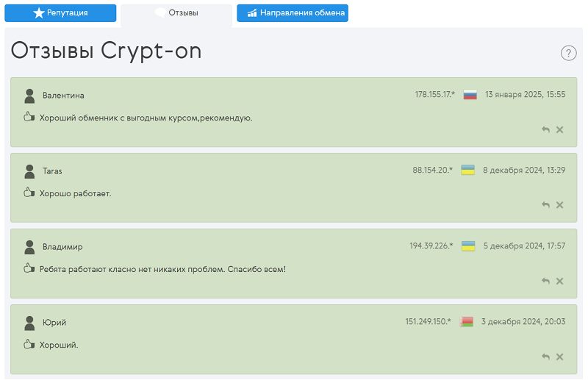The height and width of the screenshot is (380, 588).
Task: Click the IP address 194.39.226.*
Action: click(431, 246)
